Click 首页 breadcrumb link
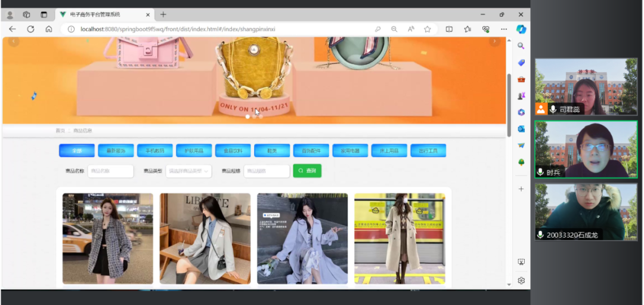Viewport: 644px width, 305px height. pyautogui.click(x=60, y=130)
